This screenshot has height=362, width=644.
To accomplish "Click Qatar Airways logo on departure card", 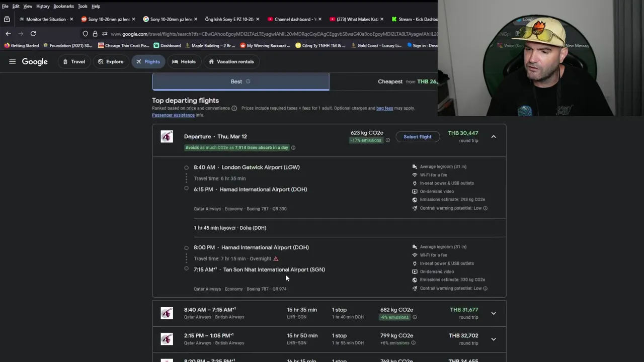I will coord(167,136).
